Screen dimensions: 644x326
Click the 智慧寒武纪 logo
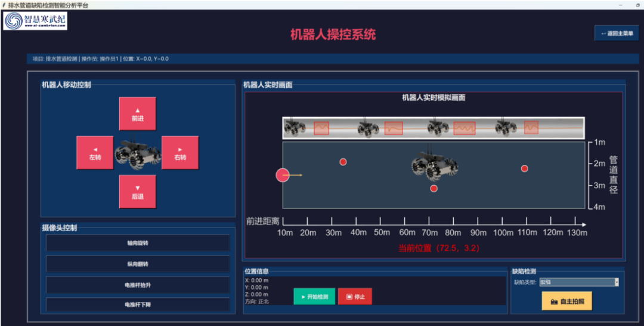tap(35, 20)
